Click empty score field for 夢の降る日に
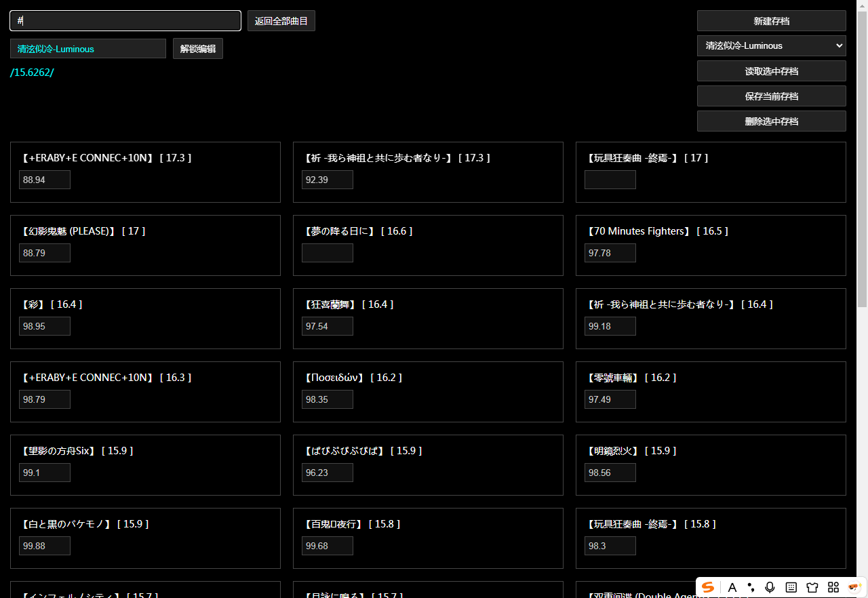Image resolution: width=868 pixels, height=598 pixels. [328, 253]
